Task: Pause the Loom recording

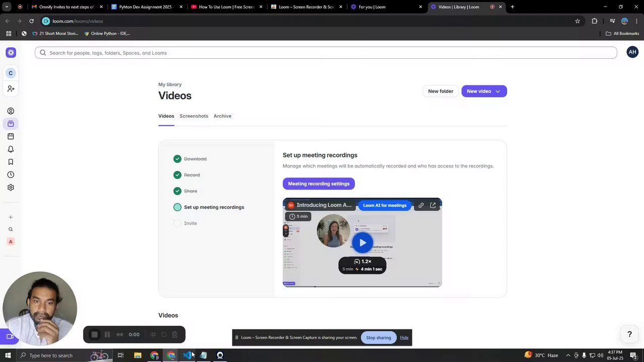Action: 107,334
